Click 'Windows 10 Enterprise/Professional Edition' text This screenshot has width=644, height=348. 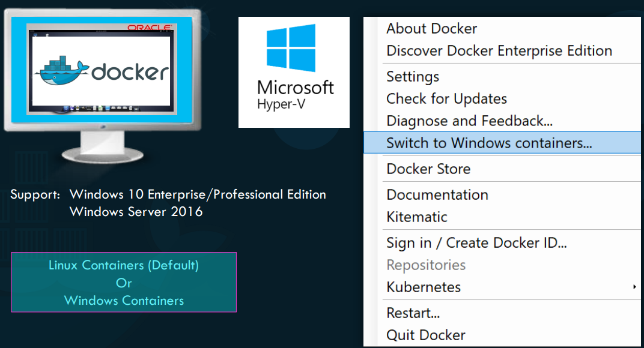click(x=198, y=194)
